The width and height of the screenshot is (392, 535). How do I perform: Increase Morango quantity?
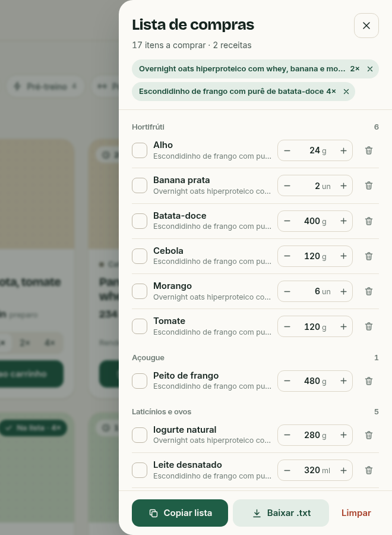pyautogui.click(x=344, y=291)
